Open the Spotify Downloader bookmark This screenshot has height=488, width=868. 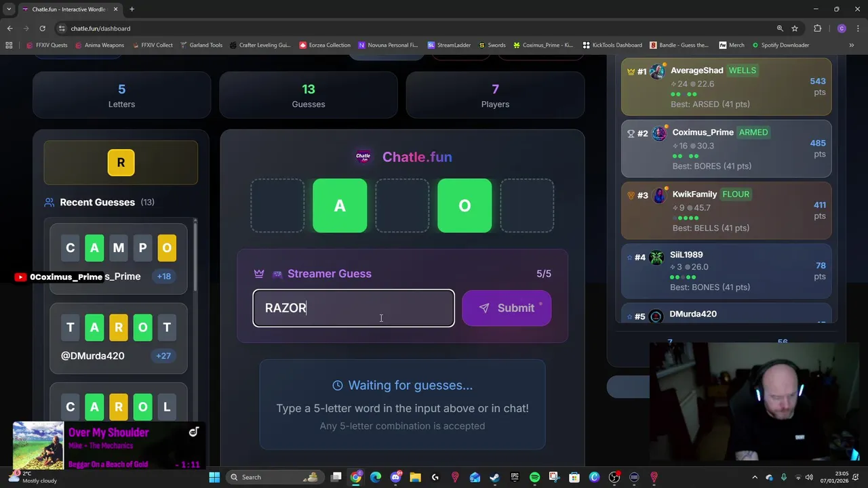tap(780, 45)
